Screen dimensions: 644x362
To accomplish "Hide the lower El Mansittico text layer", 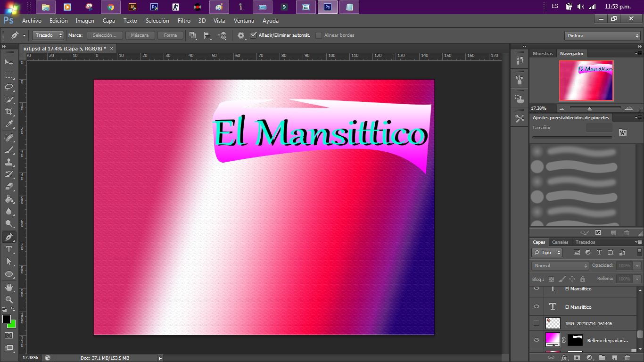I will coord(537,306).
